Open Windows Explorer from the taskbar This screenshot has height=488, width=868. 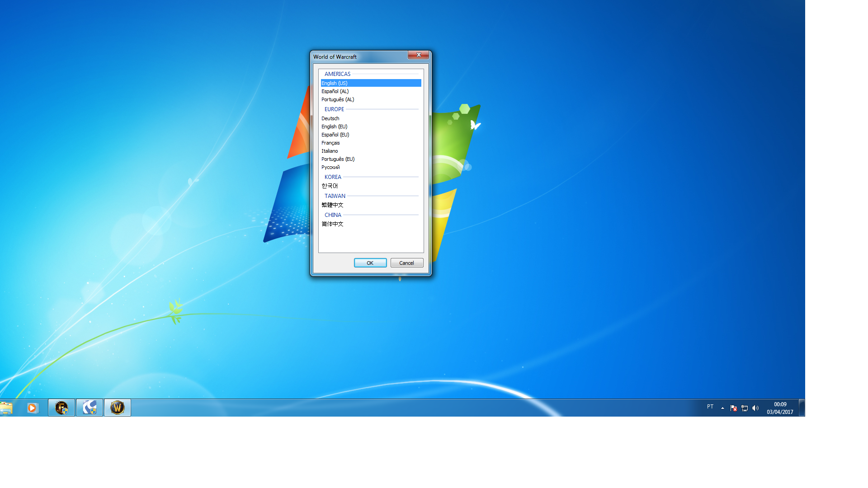(x=6, y=408)
